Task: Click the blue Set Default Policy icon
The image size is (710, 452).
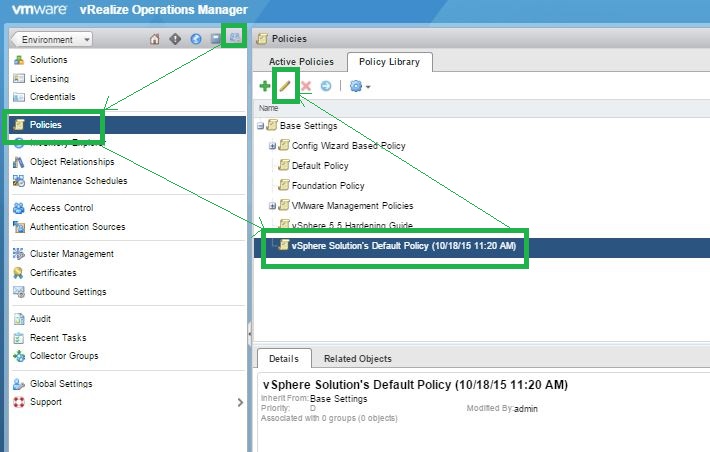Action: coord(326,87)
